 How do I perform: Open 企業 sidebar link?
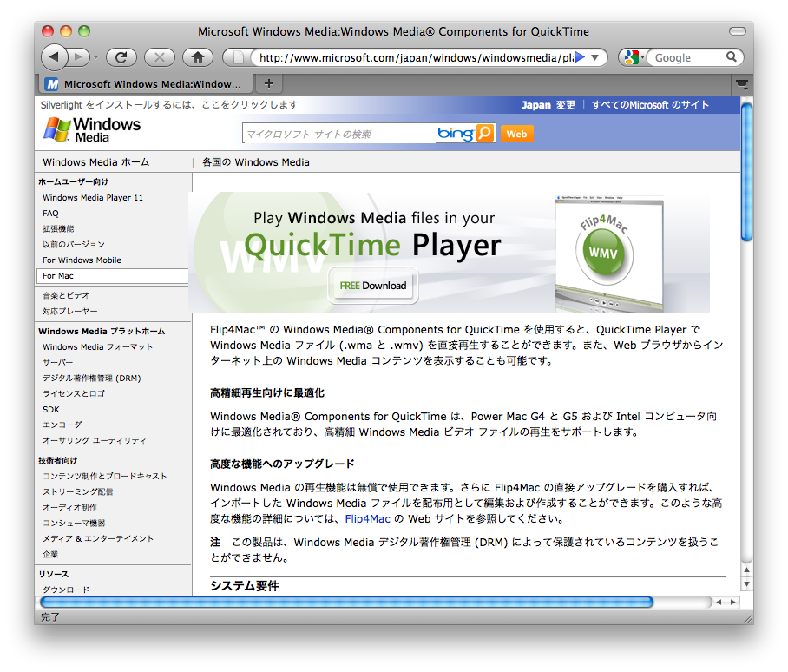coord(50,555)
